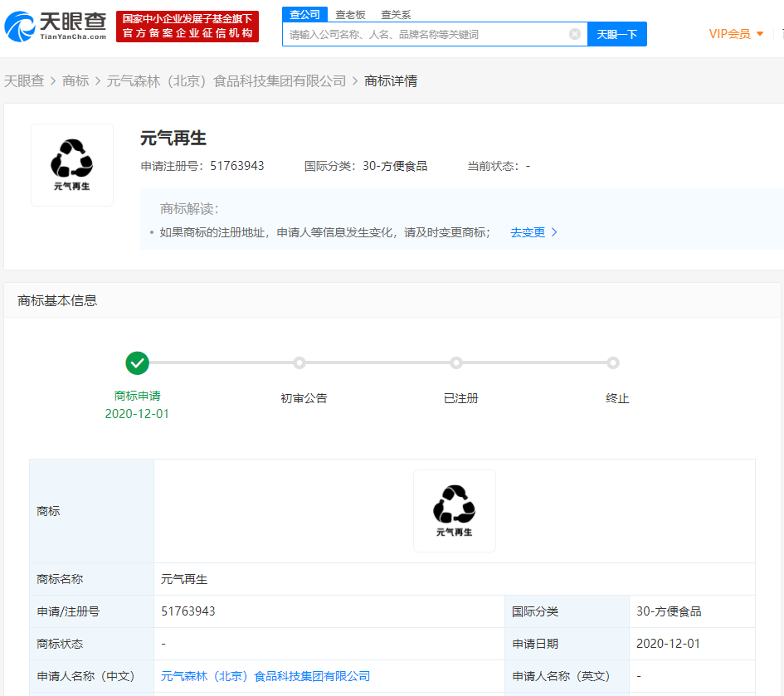
Task: Click 2020-12-01 in 申请日期 row
Action: click(668, 644)
